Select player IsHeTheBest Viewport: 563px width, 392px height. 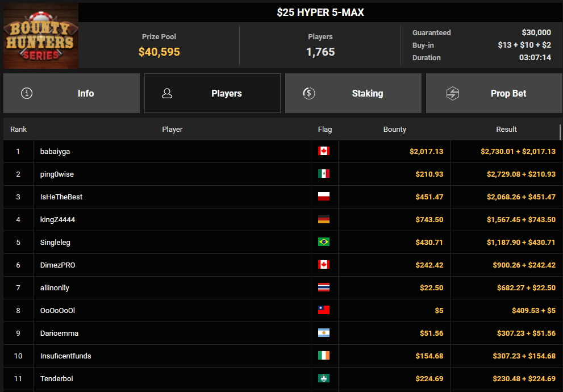[61, 197]
